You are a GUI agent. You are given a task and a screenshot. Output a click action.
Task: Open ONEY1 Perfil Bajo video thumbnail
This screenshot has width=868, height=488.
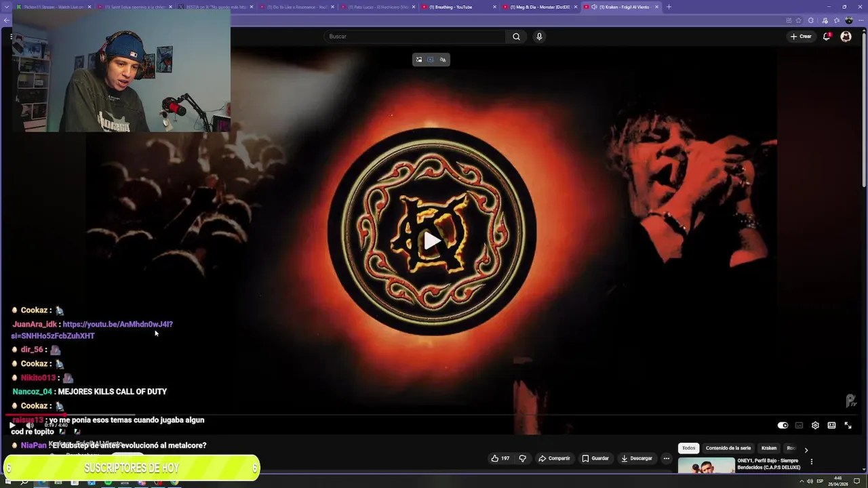coord(706,466)
